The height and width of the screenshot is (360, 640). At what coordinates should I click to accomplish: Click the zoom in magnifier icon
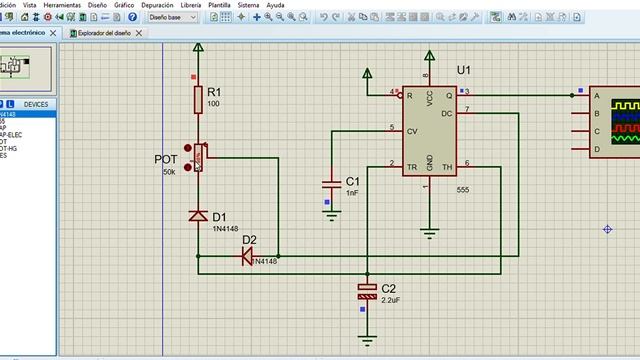click(268, 17)
